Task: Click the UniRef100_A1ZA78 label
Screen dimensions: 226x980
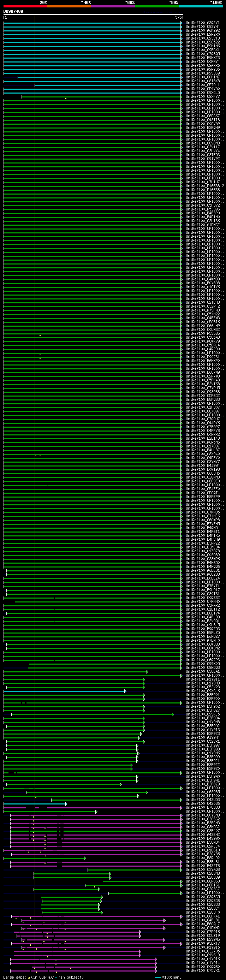Action: click(202, 551)
